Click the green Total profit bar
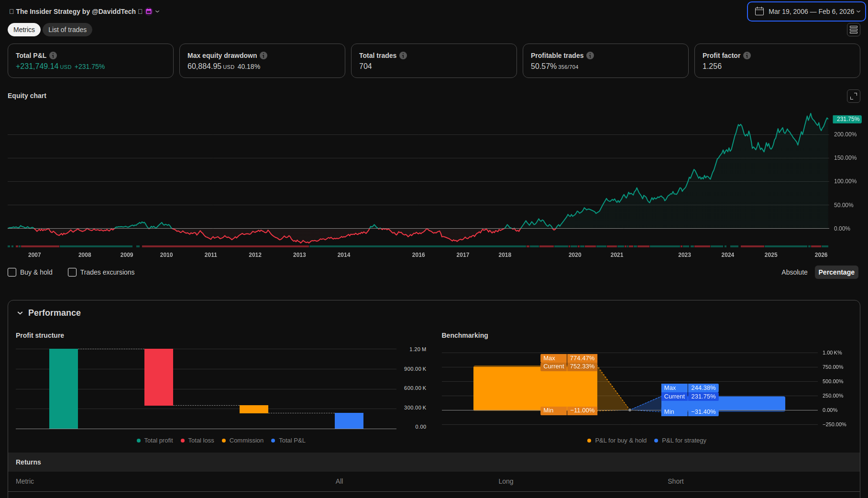Viewport: 868px width, 498px height. 64,388
